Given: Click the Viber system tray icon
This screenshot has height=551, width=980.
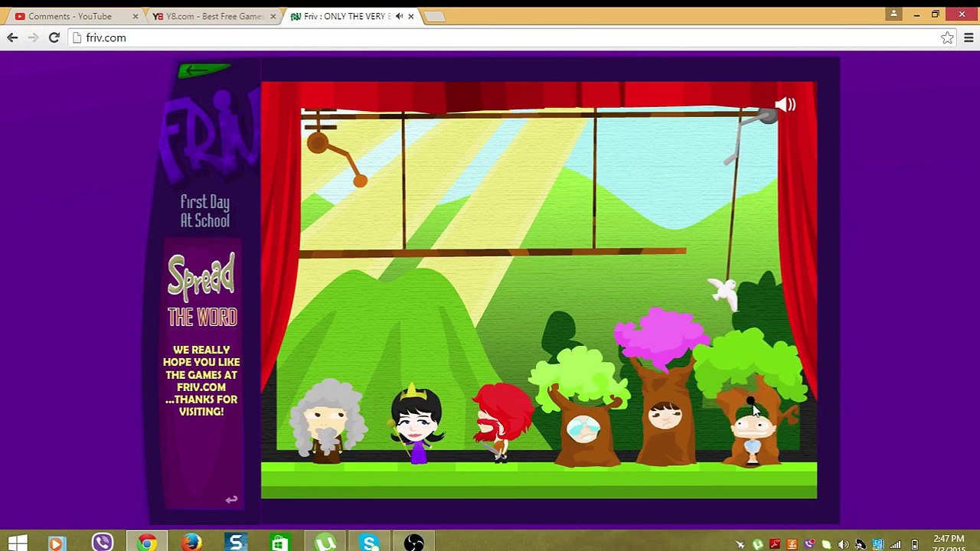Looking at the screenshot, I should (x=808, y=545).
